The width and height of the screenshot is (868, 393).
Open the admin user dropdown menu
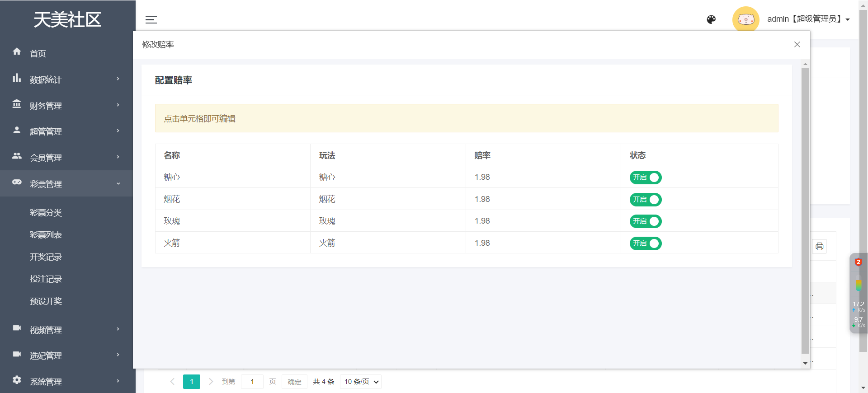coord(808,19)
